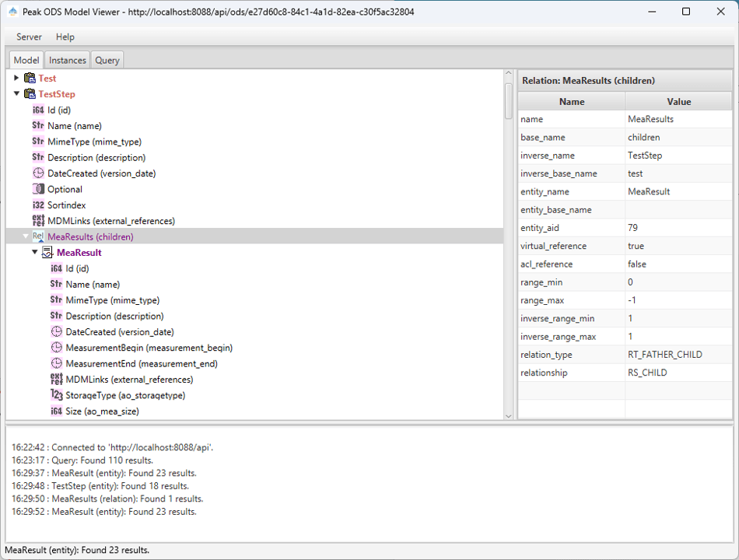Click the ext ref icon for MDMLinks under MeaResult
739x560 pixels.
(57, 380)
